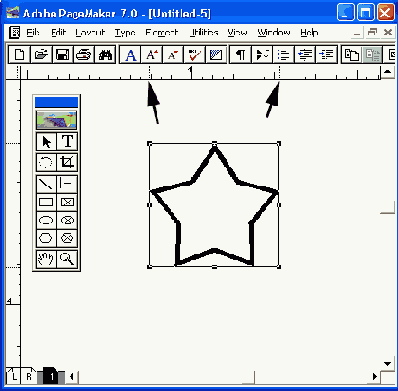Click the New document toolbar icon
Screen dimensions: 398x391
click(x=19, y=54)
